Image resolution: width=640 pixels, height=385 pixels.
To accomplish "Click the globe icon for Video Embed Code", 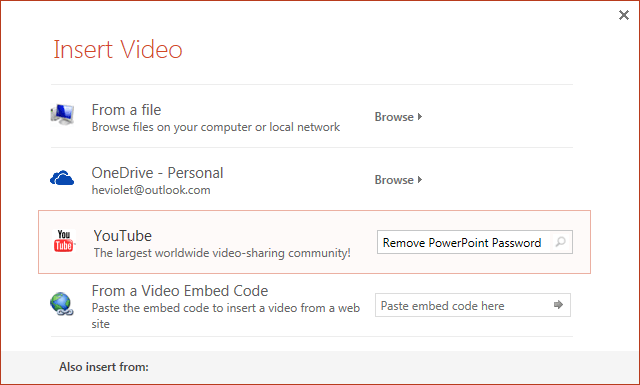I will click(62, 304).
